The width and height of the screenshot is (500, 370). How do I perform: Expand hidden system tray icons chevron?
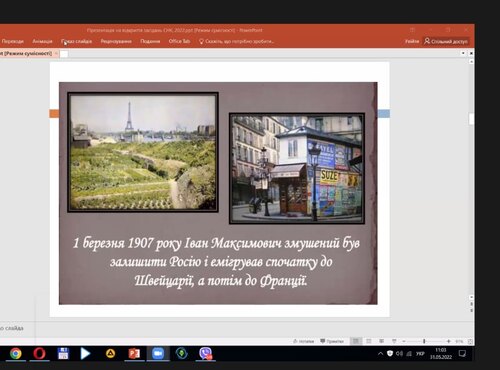[380, 354]
